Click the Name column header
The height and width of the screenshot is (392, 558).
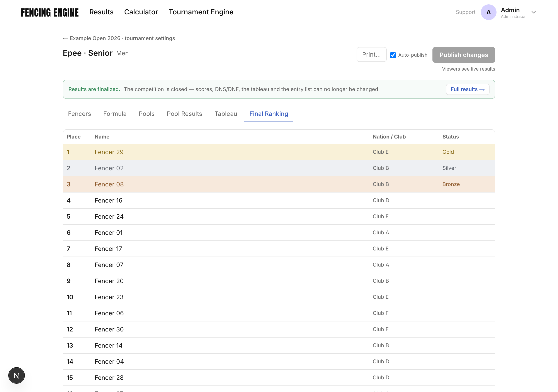click(x=102, y=137)
